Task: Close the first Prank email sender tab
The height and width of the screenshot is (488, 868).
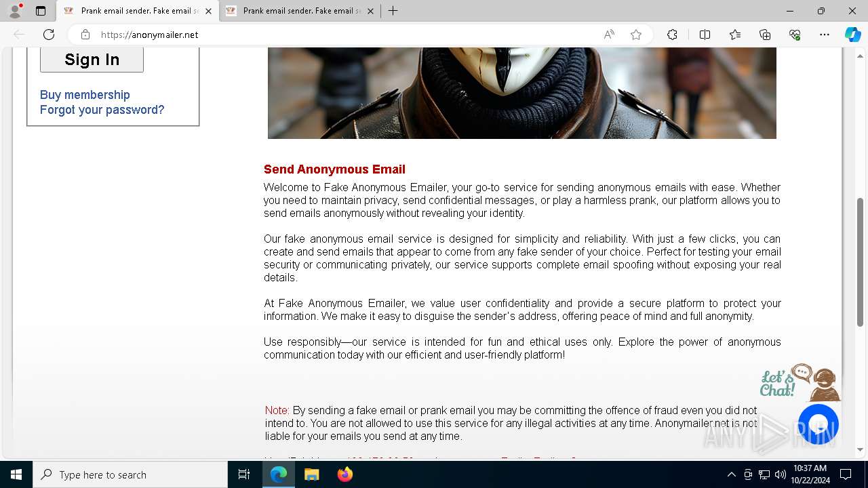Action: (x=208, y=11)
